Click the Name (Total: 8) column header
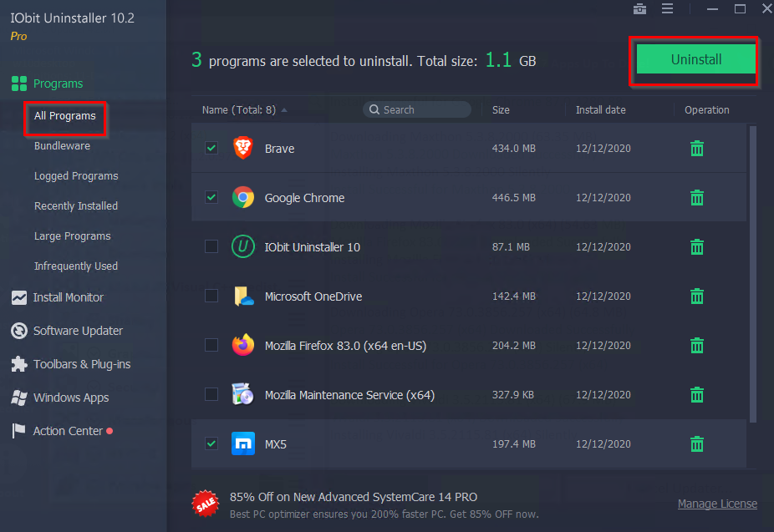The image size is (774, 532). [x=239, y=110]
